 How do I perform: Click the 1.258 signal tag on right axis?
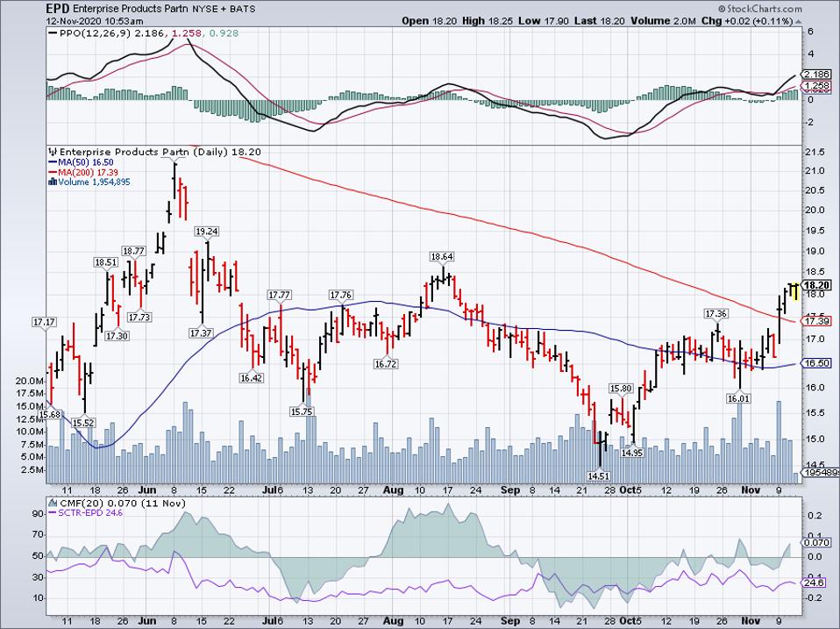coord(817,86)
